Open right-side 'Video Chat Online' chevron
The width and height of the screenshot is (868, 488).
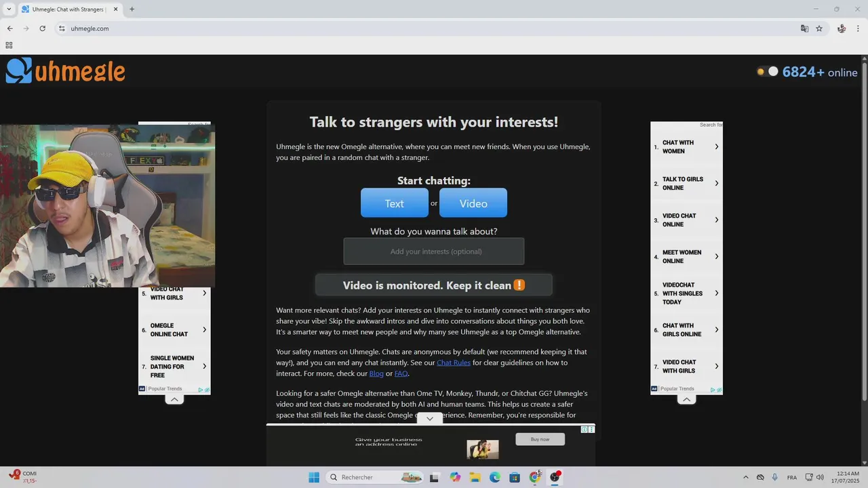[x=717, y=220]
